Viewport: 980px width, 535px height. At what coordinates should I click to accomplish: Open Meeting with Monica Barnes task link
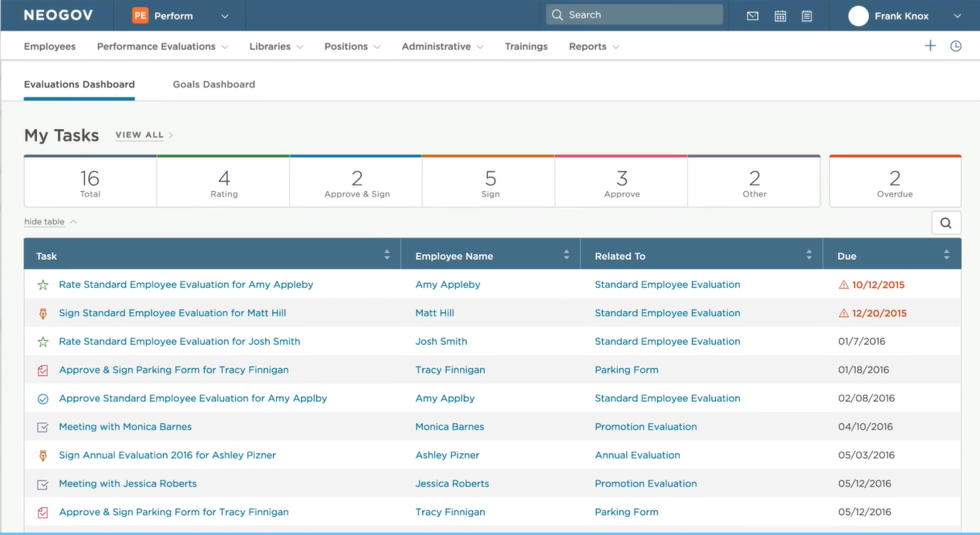(x=125, y=427)
